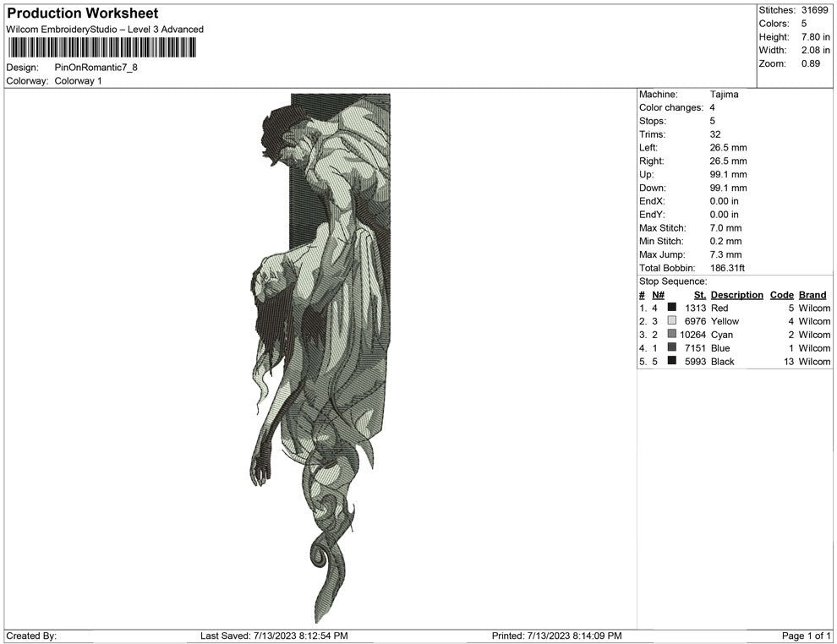The height and width of the screenshot is (644, 837).
Task: Click the stitch count '1313' for Red
Action: (x=696, y=308)
